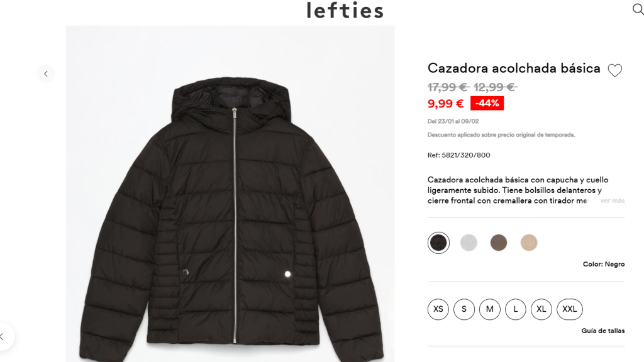644x362 pixels.
Task: Click the -44% discount badge
Action: [487, 103]
